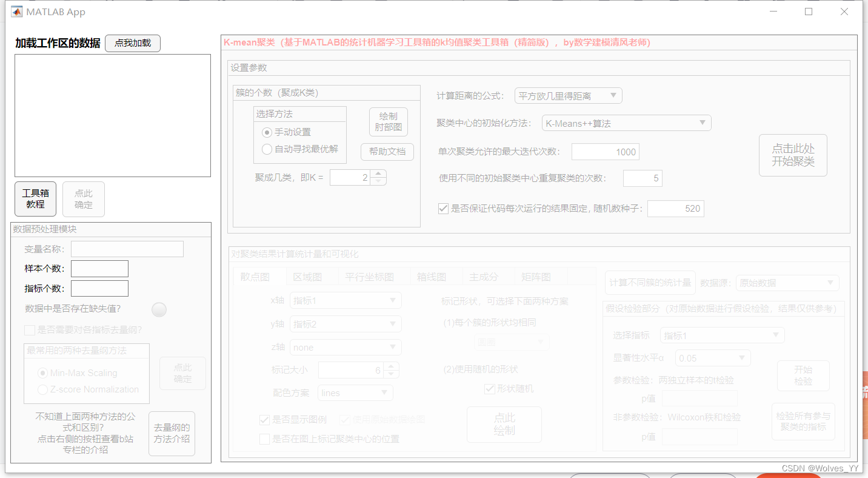Click the Wilcoxon秩和检验 p值 field
The width and height of the screenshot is (868, 478).
click(x=699, y=437)
